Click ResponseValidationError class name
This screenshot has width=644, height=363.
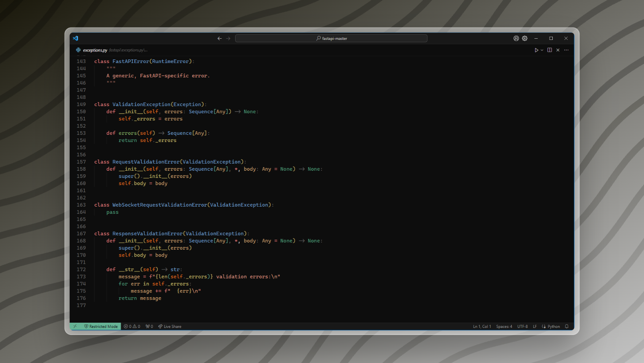click(x=147, y=234)
